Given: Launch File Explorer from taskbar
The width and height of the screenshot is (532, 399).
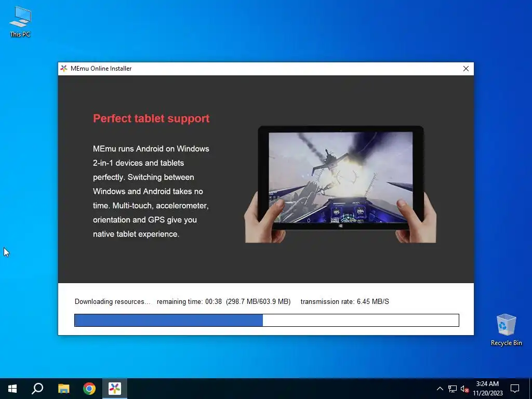Looking at the screenshot, I should 63,389.
